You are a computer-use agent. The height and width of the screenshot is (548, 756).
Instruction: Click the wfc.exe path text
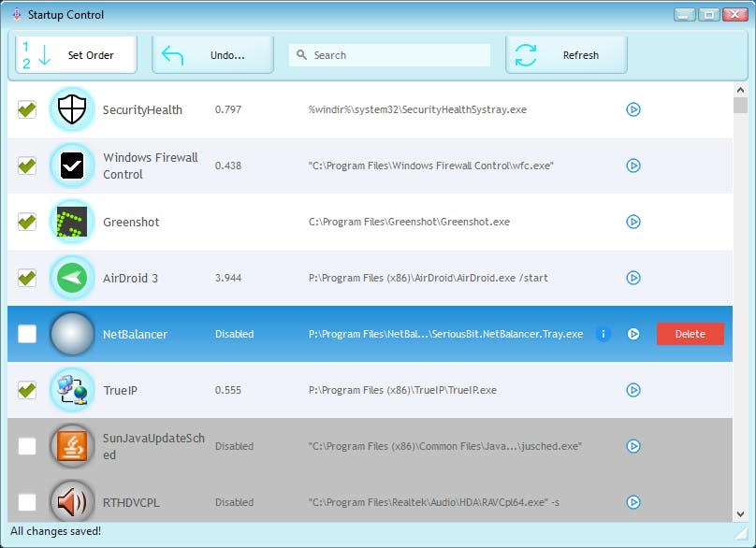point(430,166)
